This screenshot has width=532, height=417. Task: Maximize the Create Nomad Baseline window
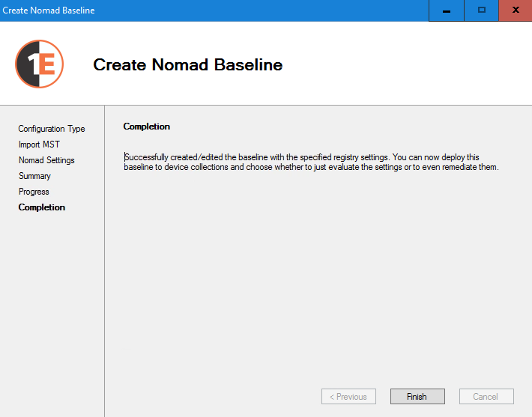[x=481, y=10]
